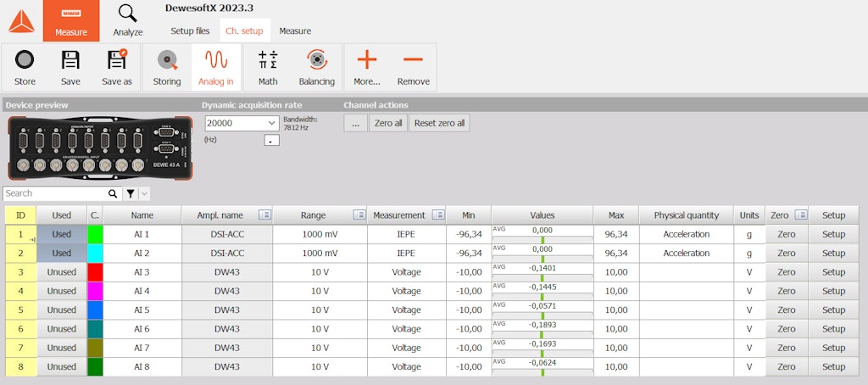Toggle AI 8 Unused button
868x385 pixels.
[61, 366]
